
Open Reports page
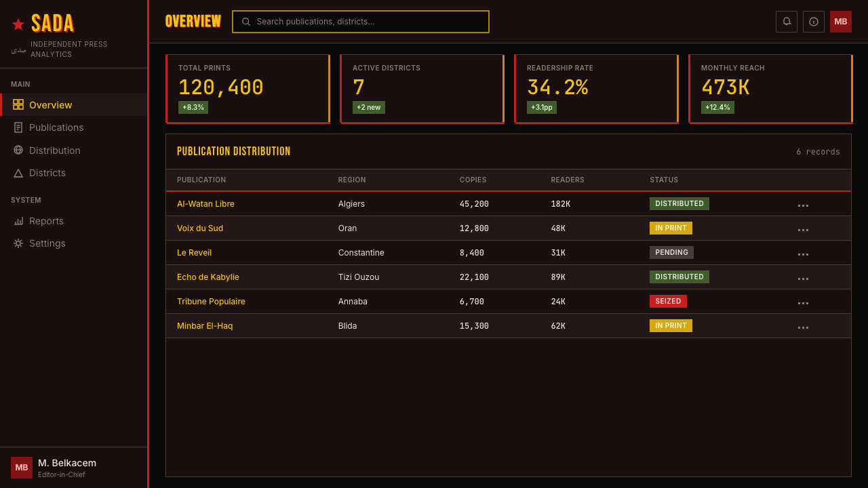click(x=74, y=221)
